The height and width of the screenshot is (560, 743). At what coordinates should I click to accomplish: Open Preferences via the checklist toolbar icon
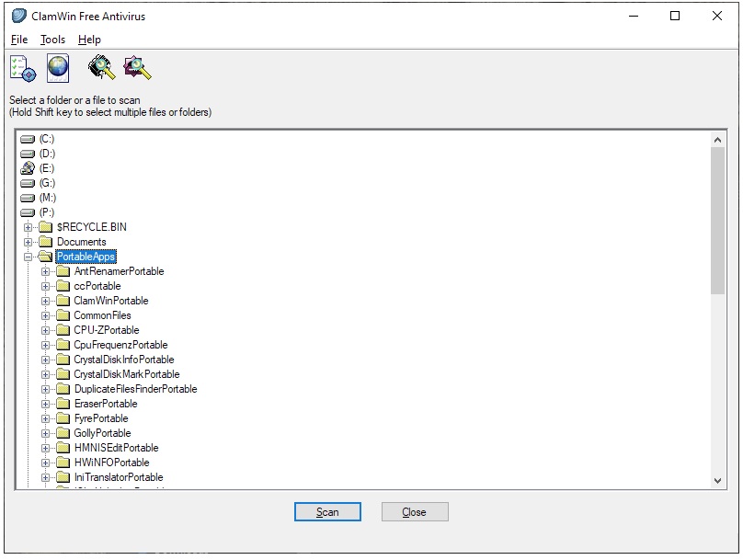(x=22, y=68)
